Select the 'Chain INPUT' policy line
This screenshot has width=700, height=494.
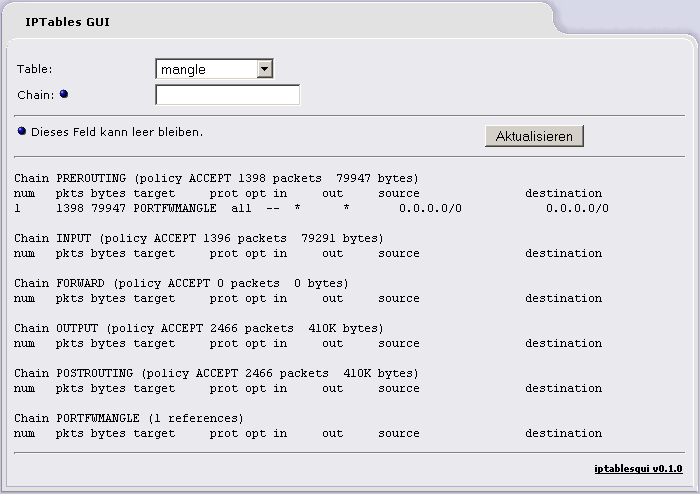point(199,238)
